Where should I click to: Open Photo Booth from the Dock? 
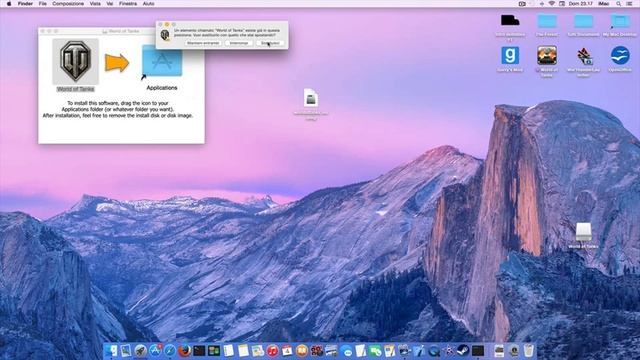pyautogui.click(x=316, y=351)
